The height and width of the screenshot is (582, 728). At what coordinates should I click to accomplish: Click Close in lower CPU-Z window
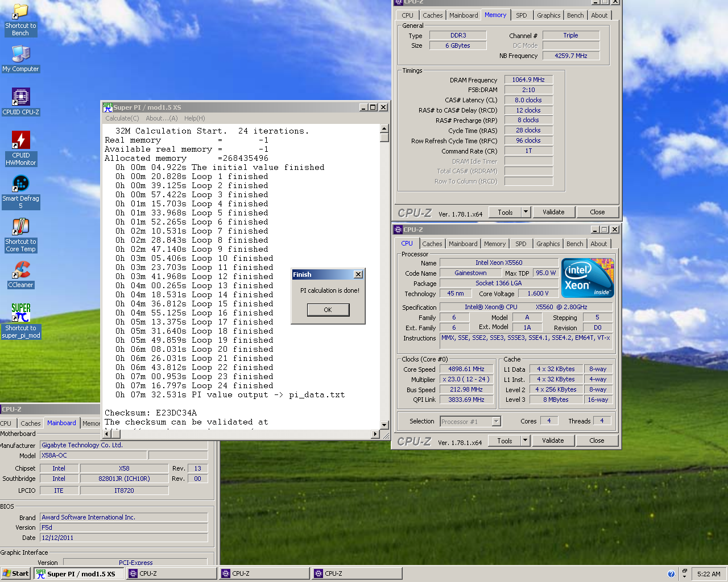pyautogui.click(x=597, y=440)
